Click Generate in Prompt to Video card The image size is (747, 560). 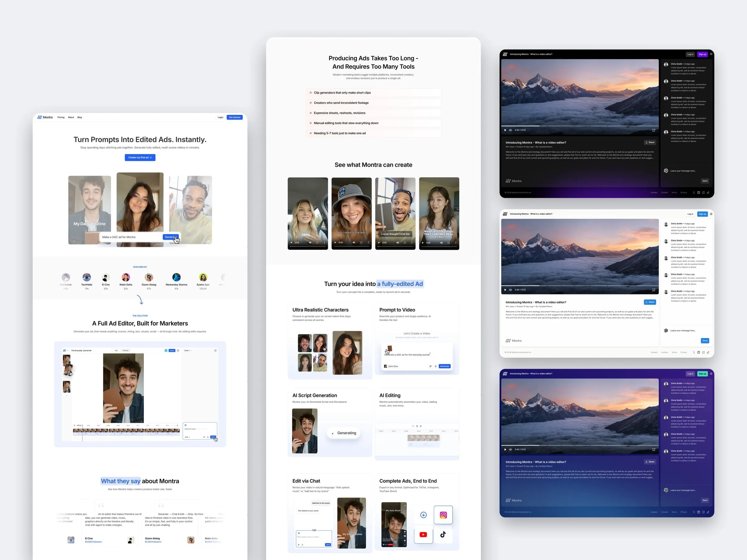coord(445,366)
